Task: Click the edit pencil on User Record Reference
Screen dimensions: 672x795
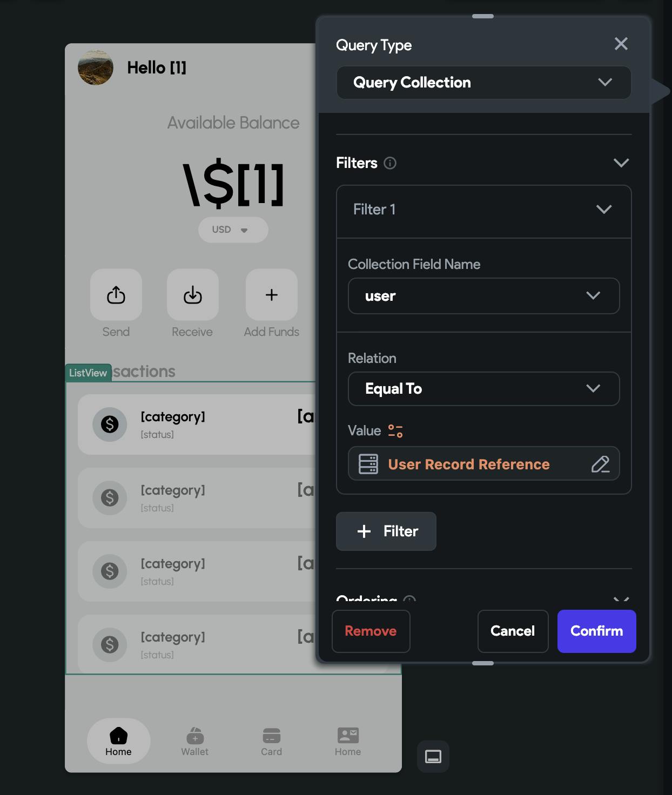Action: pyautogui.click(x=600, y=464)
